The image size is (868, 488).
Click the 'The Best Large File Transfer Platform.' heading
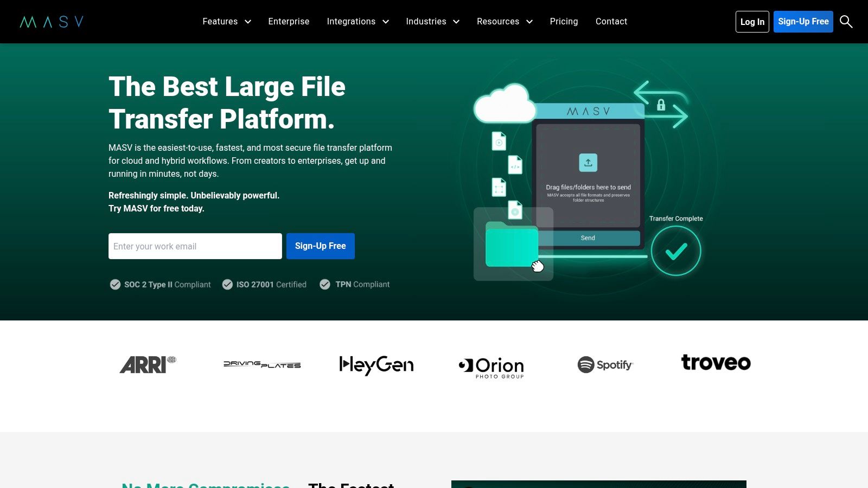227,102
